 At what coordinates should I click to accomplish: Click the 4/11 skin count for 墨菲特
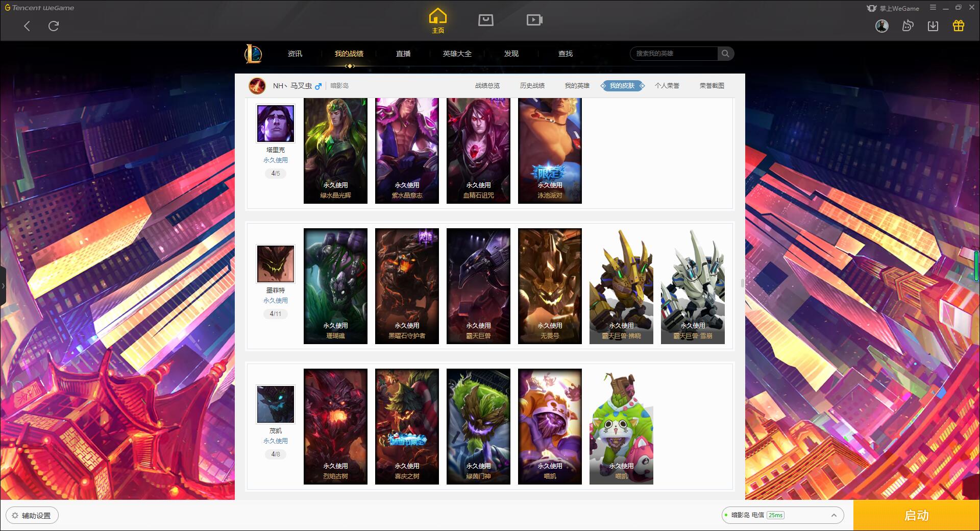pos(276,314)
